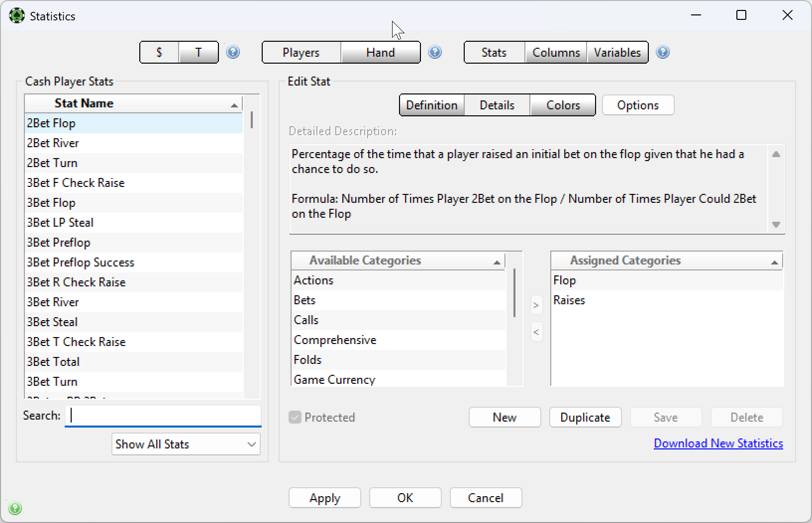Screen dimensions: 812x523
Task: Select 2Bet Flop in stat list
Action: point(133,123)
